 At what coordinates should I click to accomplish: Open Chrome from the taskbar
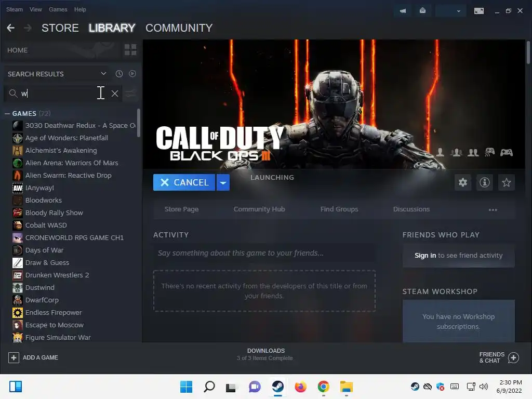323,387
